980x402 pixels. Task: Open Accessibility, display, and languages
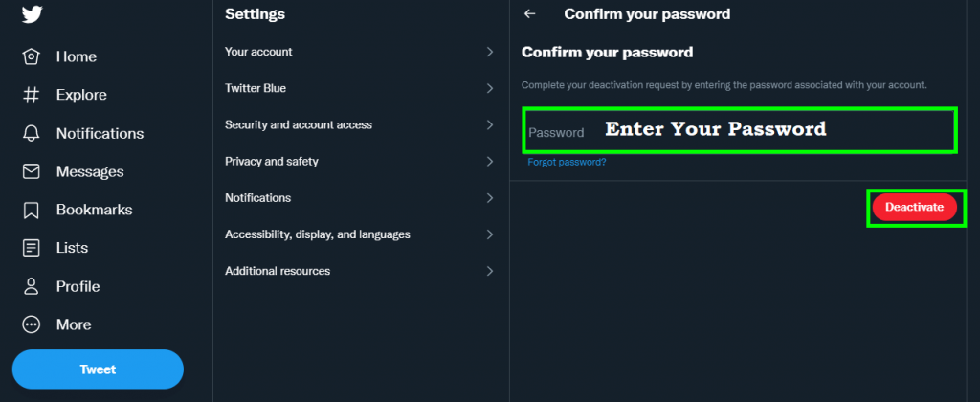point(317,234)
